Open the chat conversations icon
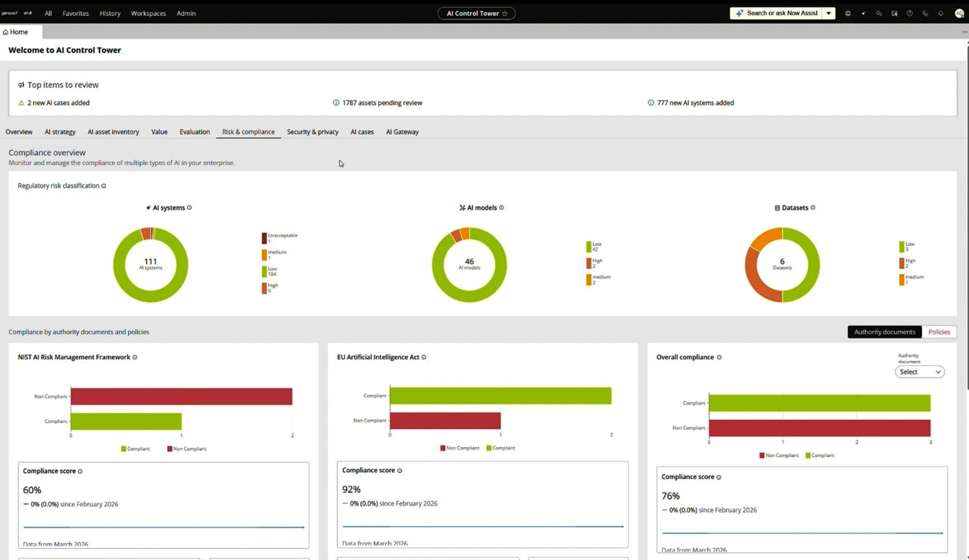The height and width of the screenshot is (560, 969). [x=879, y=13]
